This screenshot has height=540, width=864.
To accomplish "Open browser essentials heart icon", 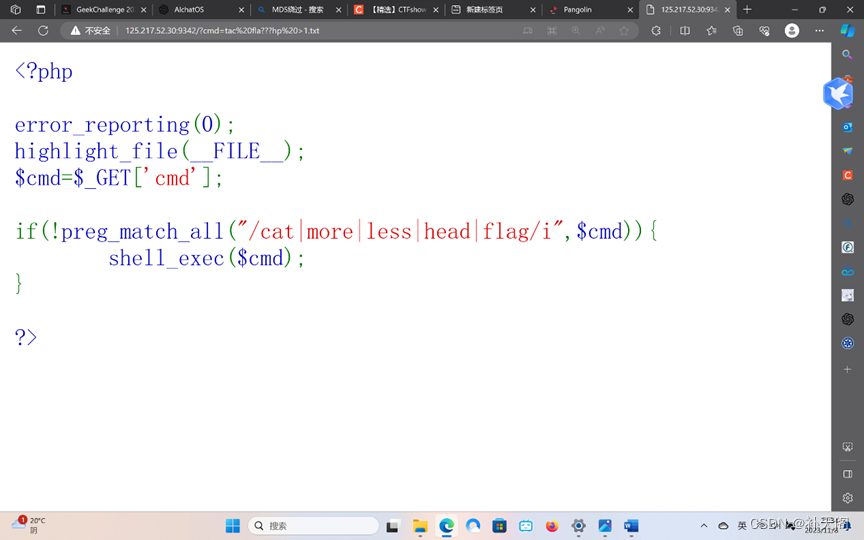I will tap(764, 31).
